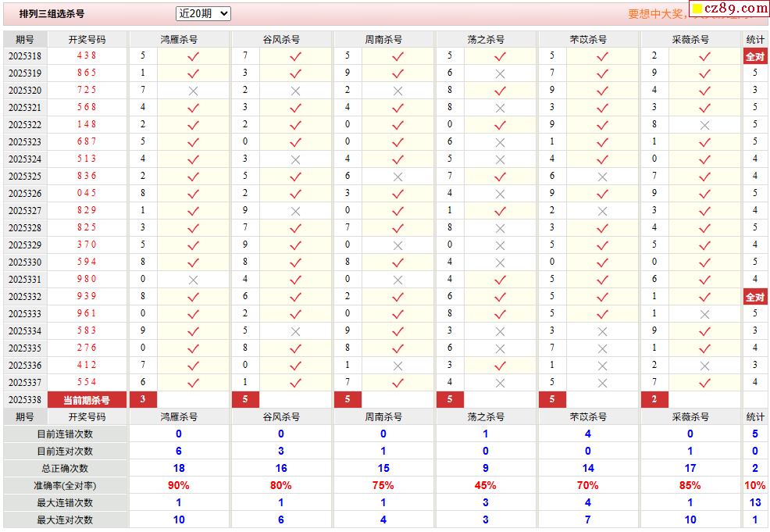Click the 85% accuracy value
The width and height of the screenshot is (770, 532).
click(690, 485)
